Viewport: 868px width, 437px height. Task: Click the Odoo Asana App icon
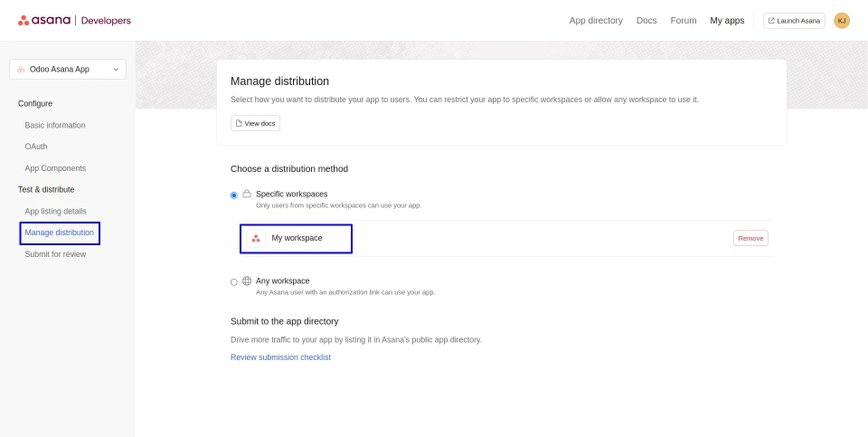point(21,69)
